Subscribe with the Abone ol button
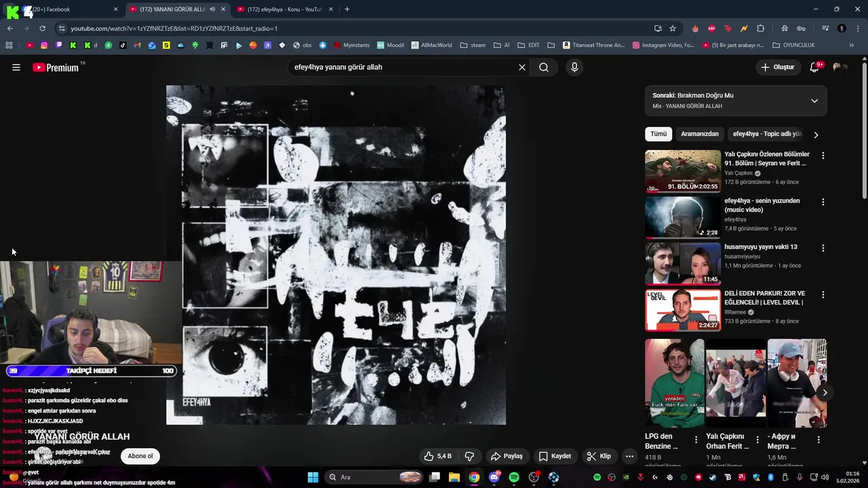This screenshot has width=868, height=488. (140, 456)
